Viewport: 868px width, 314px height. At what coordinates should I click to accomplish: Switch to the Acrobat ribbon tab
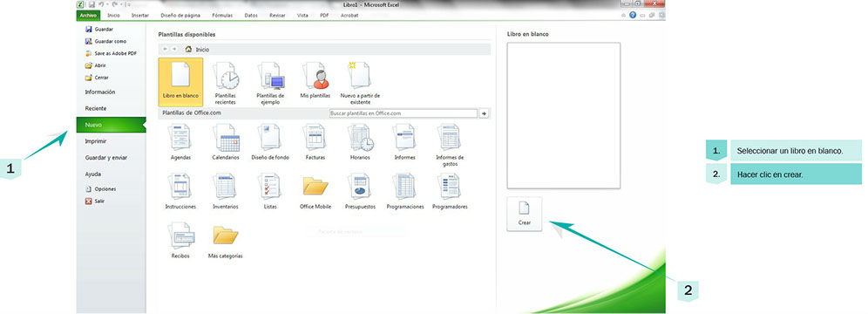(349, 16)
